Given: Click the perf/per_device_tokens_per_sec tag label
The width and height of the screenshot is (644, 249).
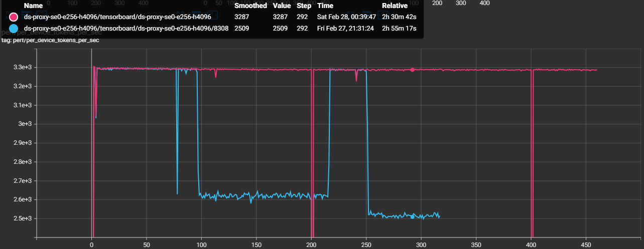Looking at the screenshot, I should [50, 40].
